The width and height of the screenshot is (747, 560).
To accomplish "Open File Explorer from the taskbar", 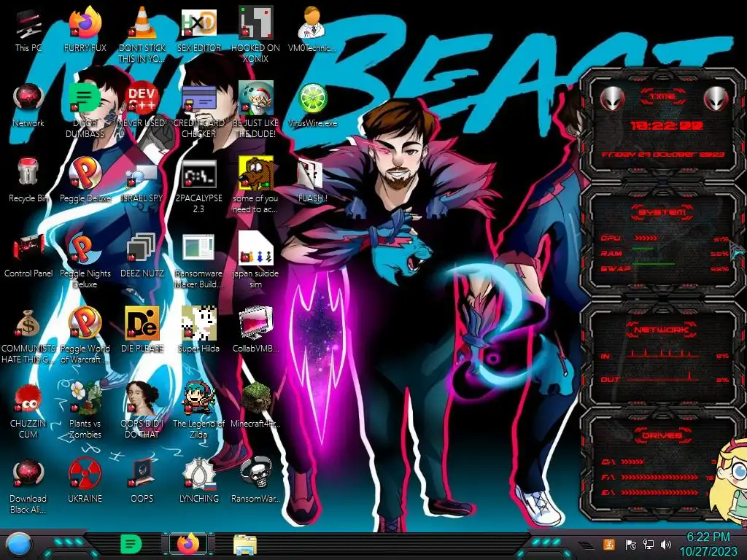I will pos(245,545).
